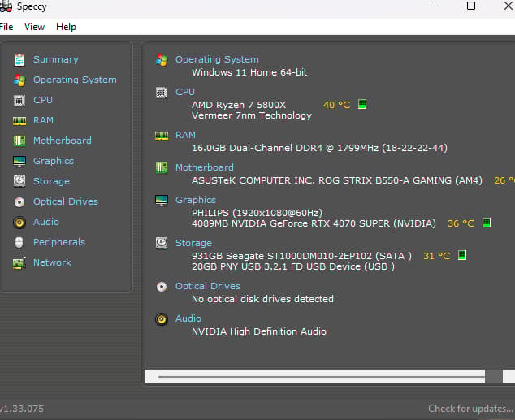Open the Storage heading link in summary
Image resolution: width=515 pixels, height=420 pixels.
(x=194, y=243)
